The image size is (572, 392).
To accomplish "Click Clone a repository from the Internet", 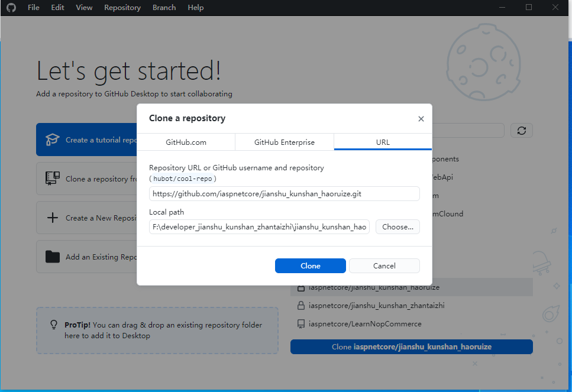I will click(x=86, y=179).
